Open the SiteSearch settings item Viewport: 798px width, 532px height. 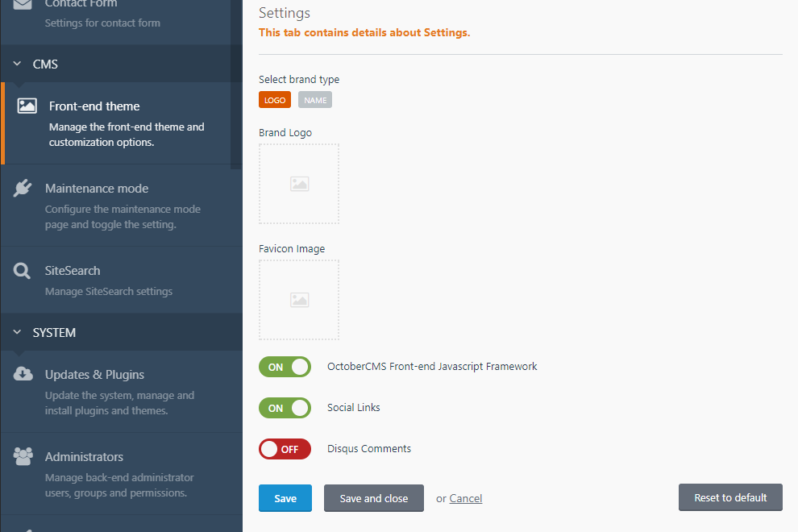coord(122,280)
